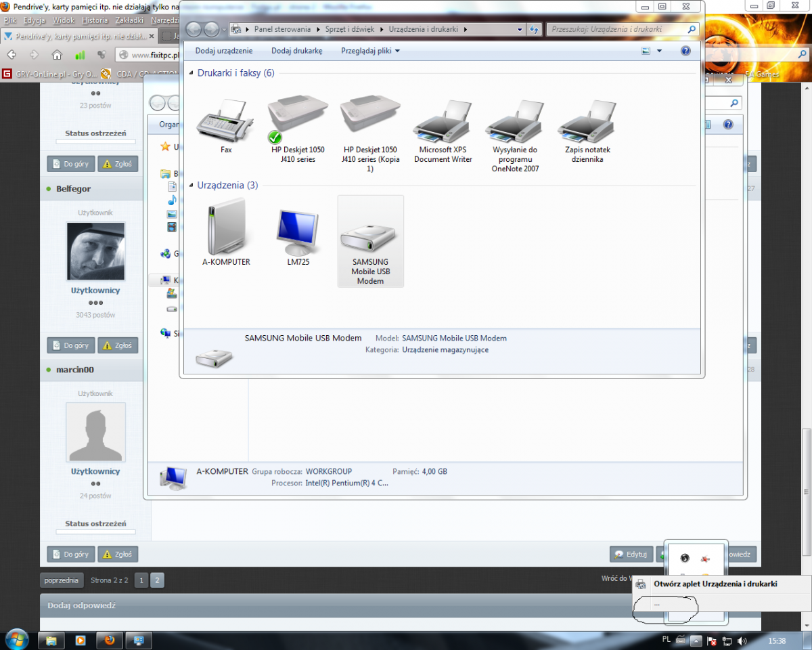Collapse the Drukarki i faksy group
Screen dimensions: 812x650
(191, 73)
